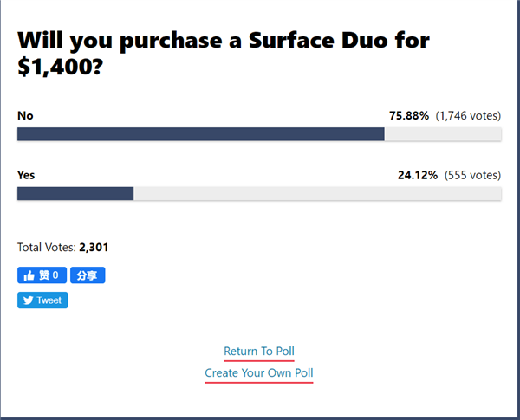Click the 24.12% result percentage
This screenshot has width=520, height=420.
418,175
